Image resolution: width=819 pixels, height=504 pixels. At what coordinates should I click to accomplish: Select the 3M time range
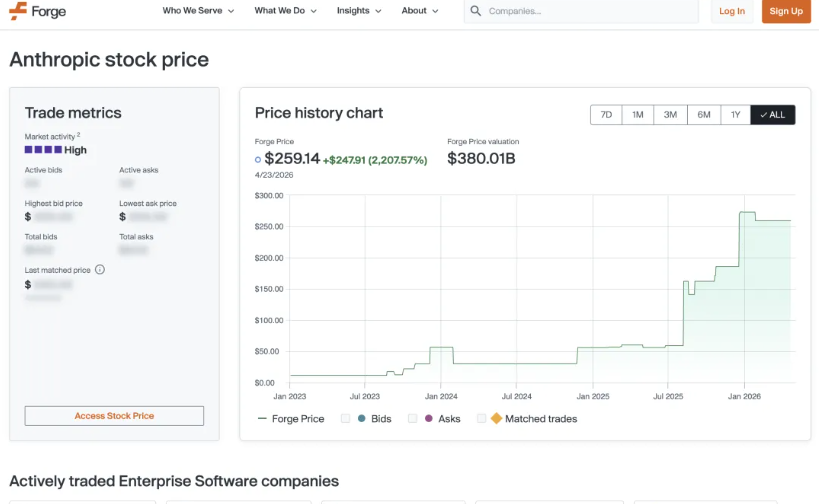(670, 115)
